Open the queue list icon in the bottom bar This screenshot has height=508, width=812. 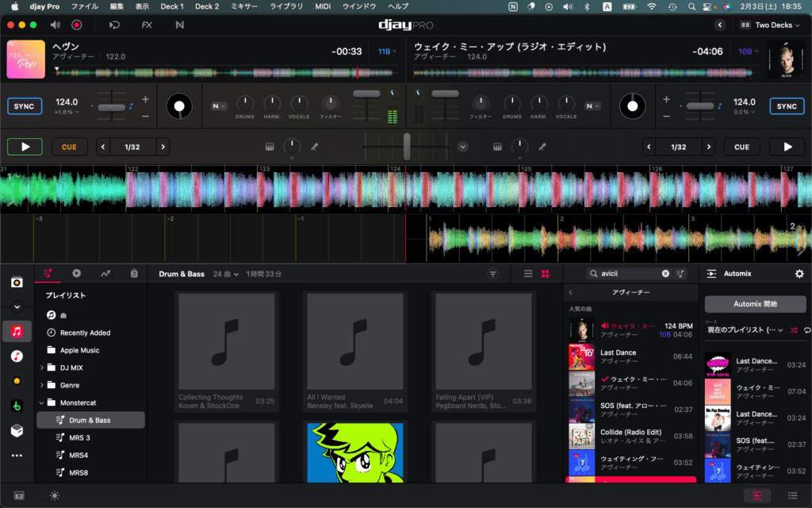[x=792, y=495]
